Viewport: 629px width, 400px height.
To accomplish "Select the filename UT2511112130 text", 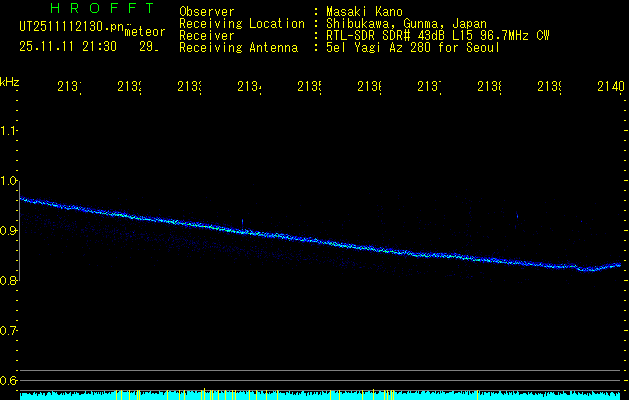I will point(63,27).
